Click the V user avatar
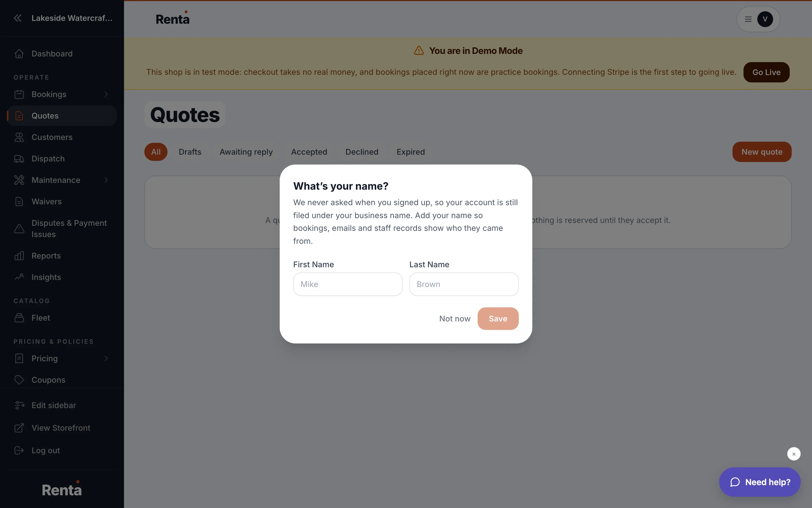The width and height of the screenshot is (812, 508). [765, 19]
